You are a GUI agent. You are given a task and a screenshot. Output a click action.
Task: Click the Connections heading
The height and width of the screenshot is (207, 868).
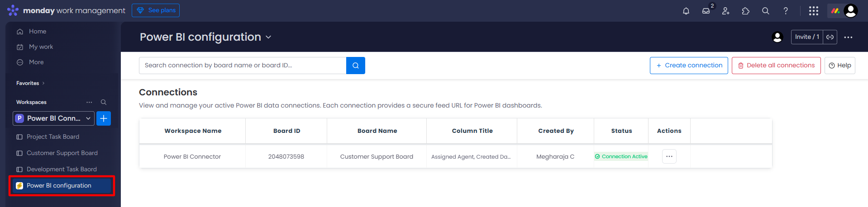pos(168,92)
